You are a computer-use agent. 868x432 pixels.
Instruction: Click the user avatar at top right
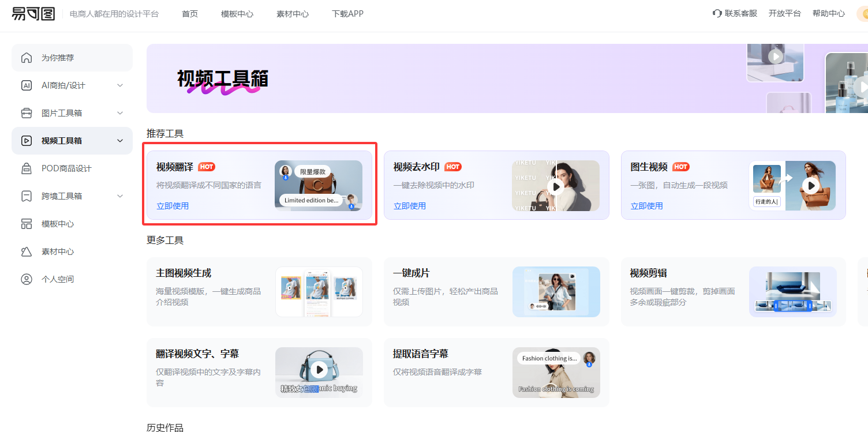tap(863, 13)
